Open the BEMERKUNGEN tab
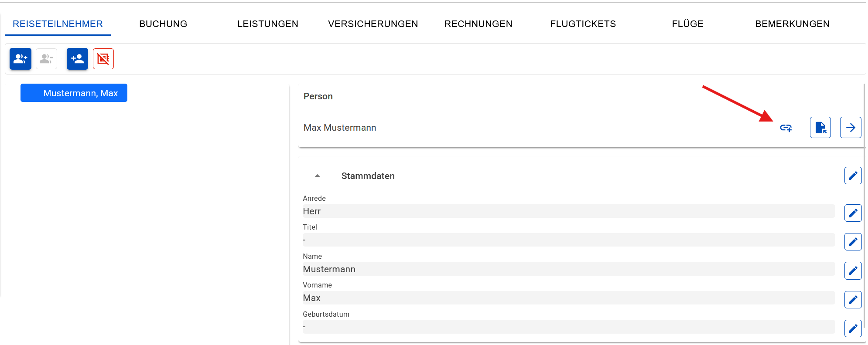Viewport: 868px width, 345px height. 792,24
